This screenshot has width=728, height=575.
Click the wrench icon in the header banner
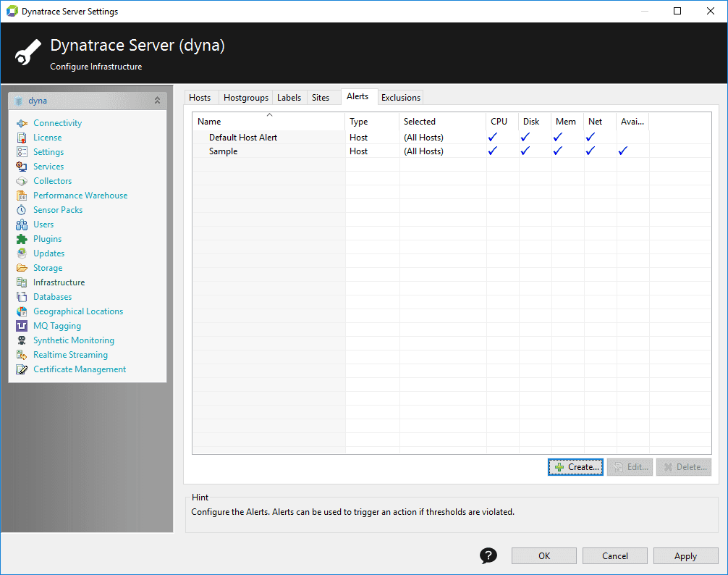27,52
